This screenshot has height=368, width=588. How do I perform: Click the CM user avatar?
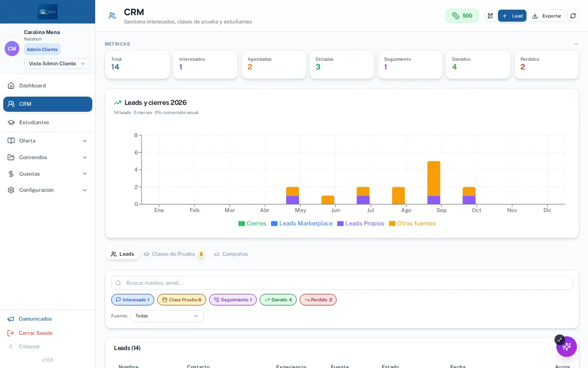coord(12,48)
